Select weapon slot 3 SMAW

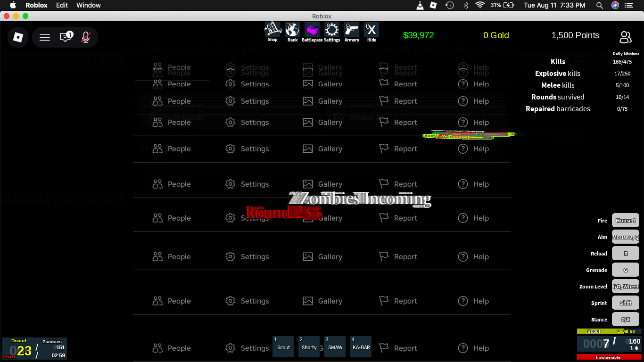[335, 346]
